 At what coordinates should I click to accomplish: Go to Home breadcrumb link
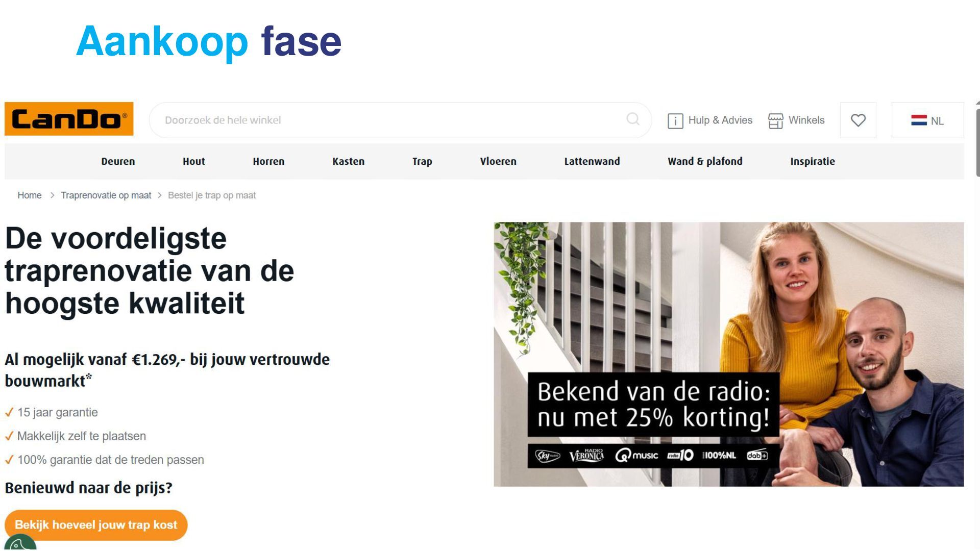tap(30, 195)
